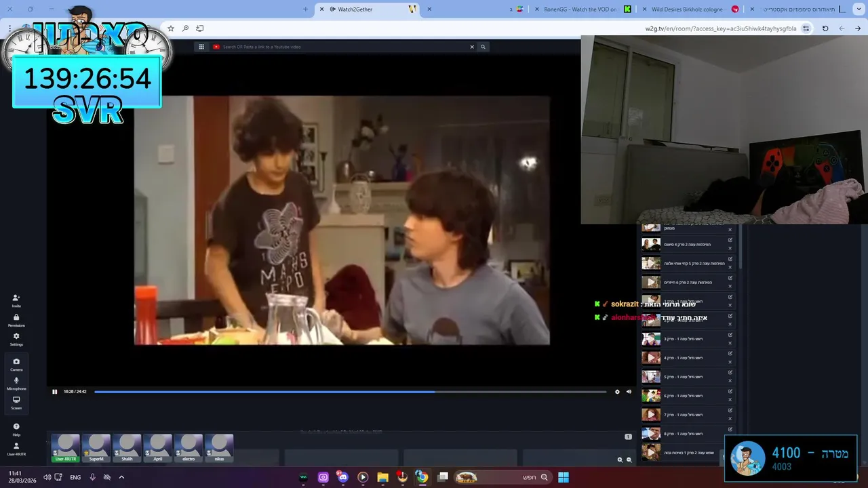Open the User-RRJTR profile in sidebar

click(x=16, y=449)
